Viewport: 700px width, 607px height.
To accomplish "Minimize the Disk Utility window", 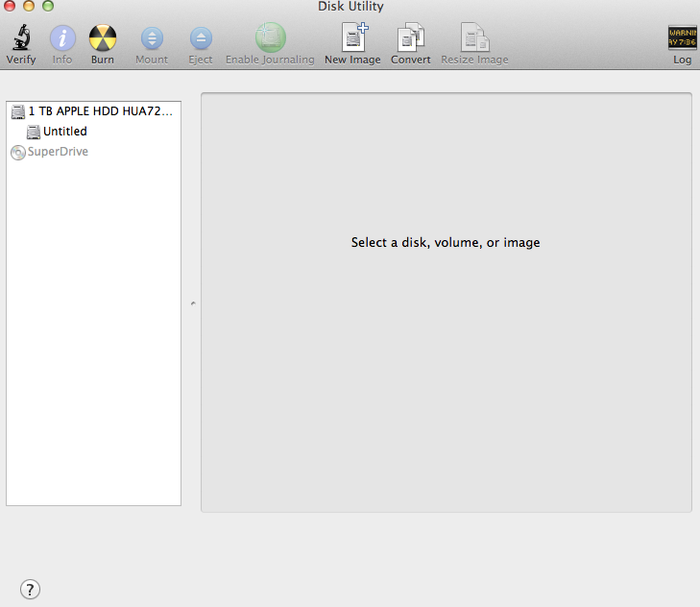I will tap(29, 6).
